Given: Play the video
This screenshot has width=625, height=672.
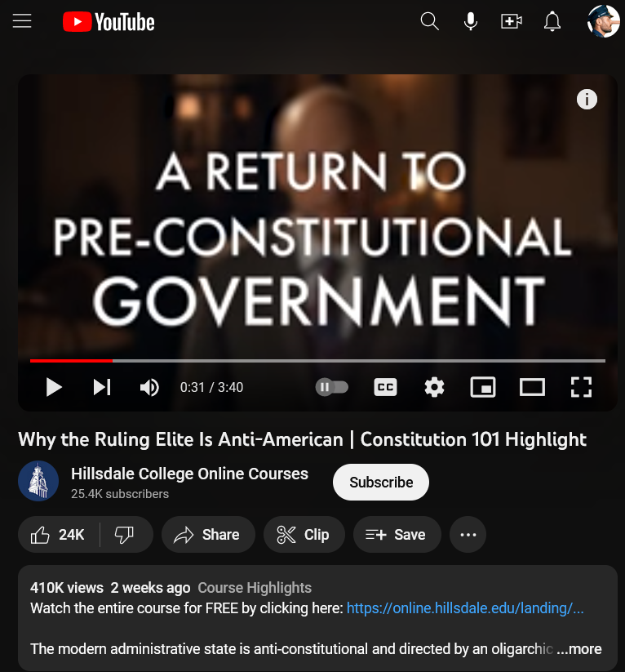Looking at the screenshot, I should coord(54,387).
